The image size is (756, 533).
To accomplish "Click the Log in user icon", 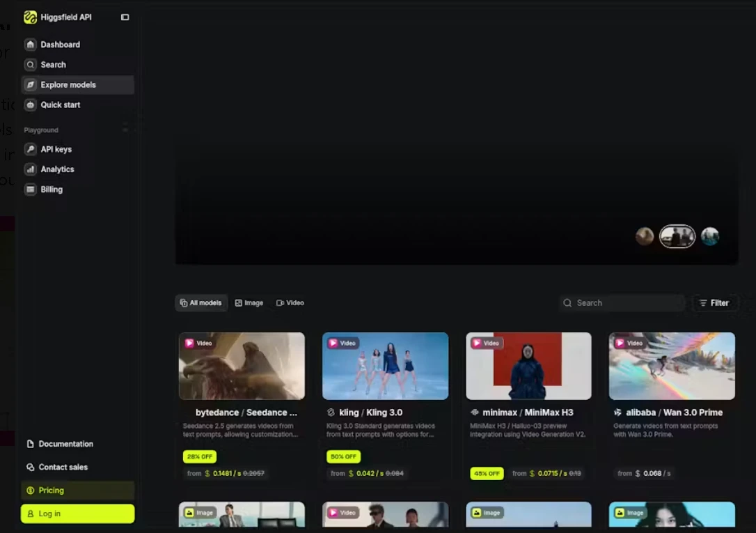I will click(31, 513).
